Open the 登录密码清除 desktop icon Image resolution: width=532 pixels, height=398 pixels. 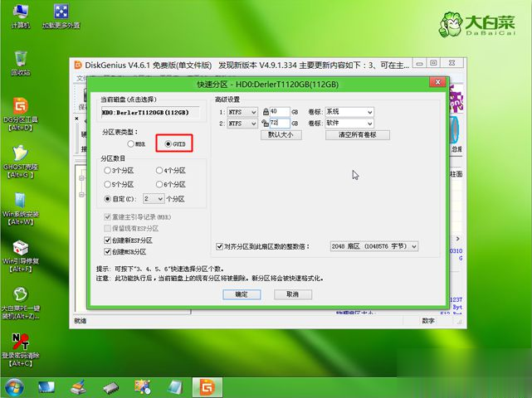[x=20, y=343]
